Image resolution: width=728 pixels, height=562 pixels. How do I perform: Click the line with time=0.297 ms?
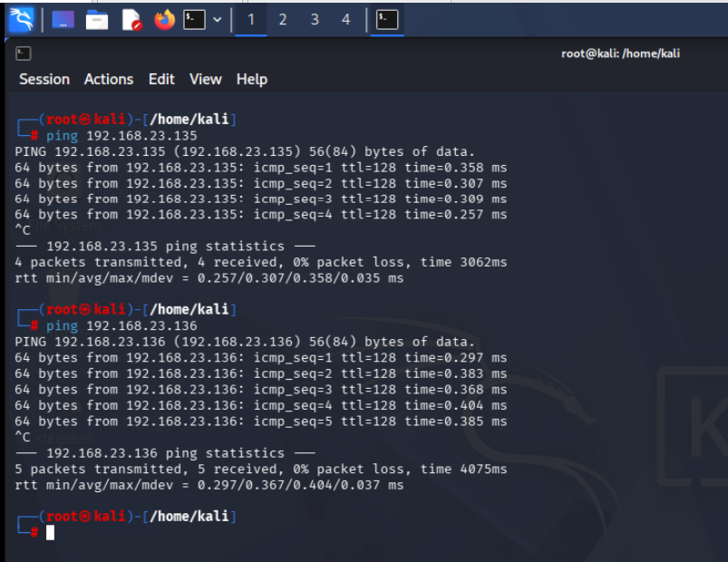(261, 358)
